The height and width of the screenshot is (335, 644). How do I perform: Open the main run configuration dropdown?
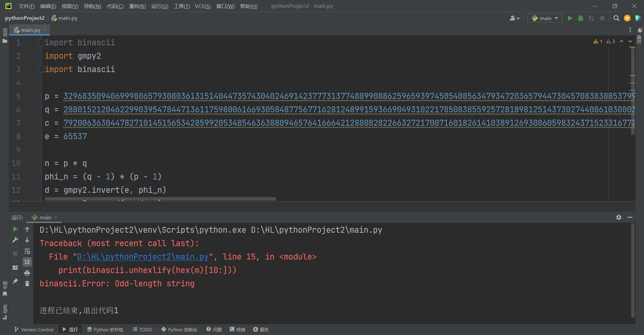(x=545, y=18)
